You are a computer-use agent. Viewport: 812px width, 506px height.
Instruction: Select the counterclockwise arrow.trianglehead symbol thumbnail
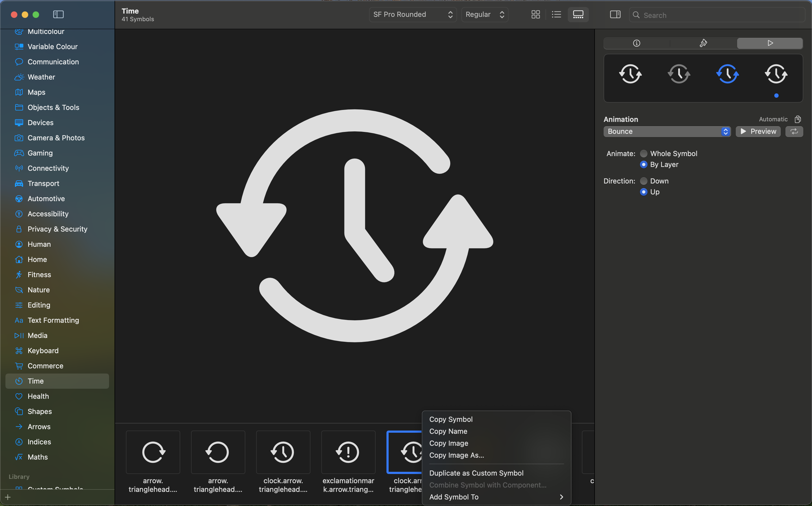[218, 452]
